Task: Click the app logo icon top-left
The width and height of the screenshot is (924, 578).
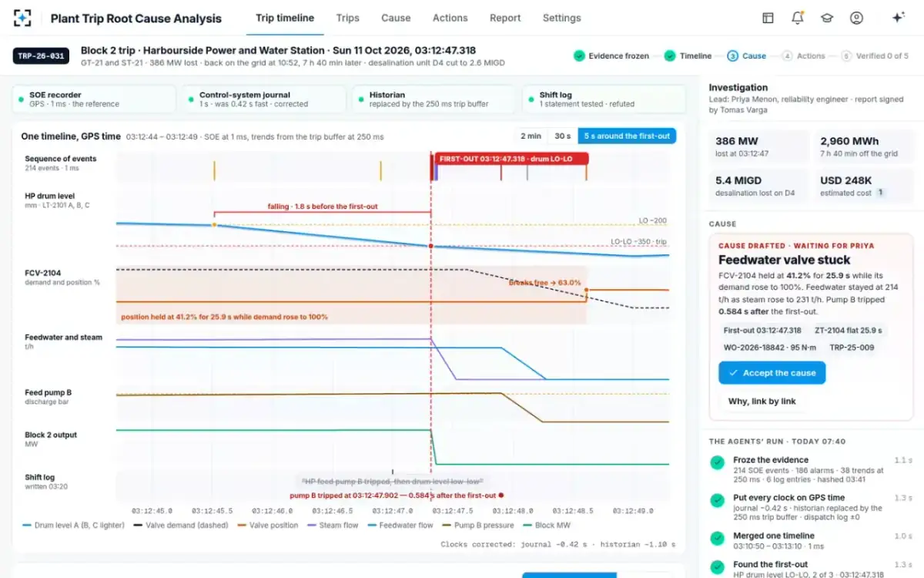Action: coord(23,18)
